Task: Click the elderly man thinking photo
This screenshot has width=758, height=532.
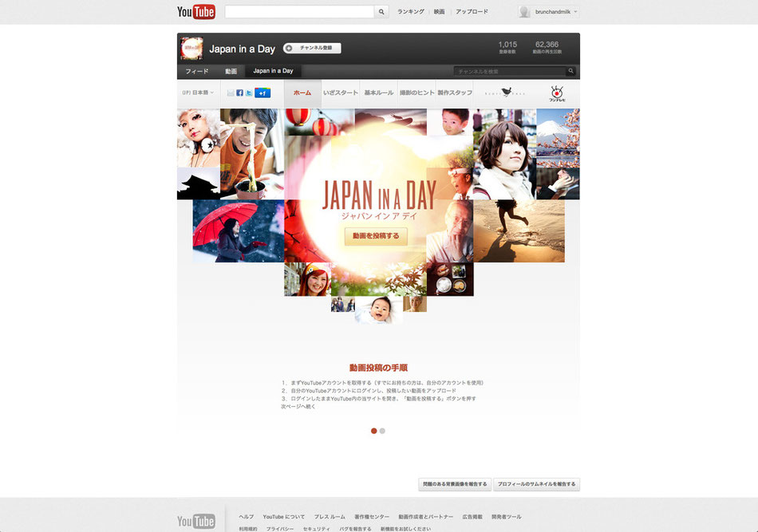Action: click(x=449, y=231)
